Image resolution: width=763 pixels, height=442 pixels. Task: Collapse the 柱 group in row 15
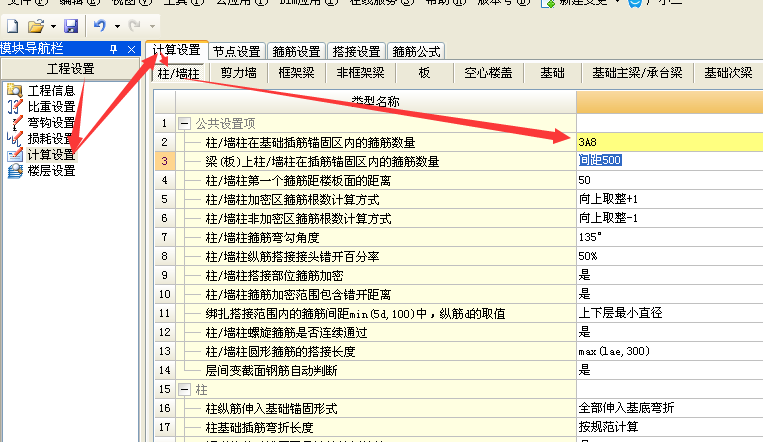coord(184,389)
